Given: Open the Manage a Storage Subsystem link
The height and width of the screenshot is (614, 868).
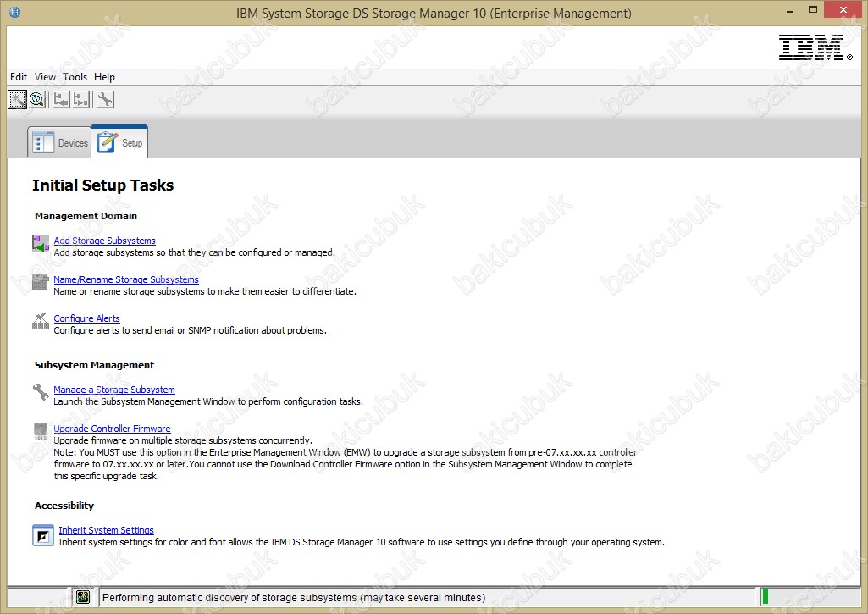Looking at the screenshot, I should 114,390.
